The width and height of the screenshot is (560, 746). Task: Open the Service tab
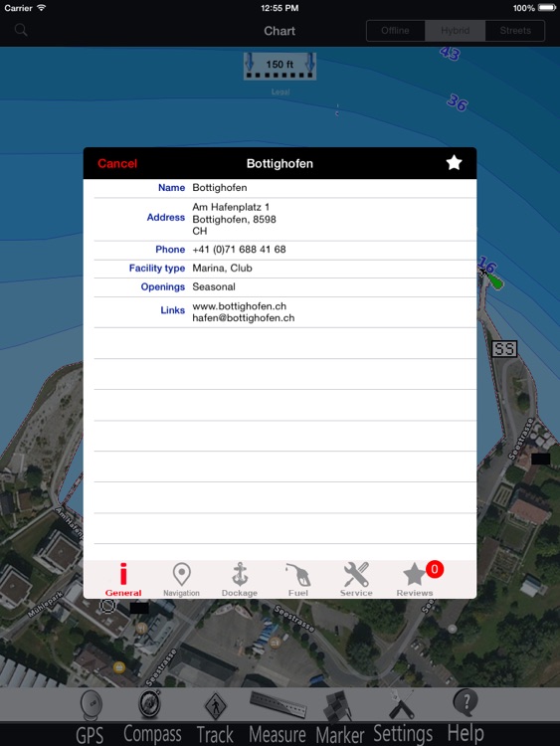[356, 580]
